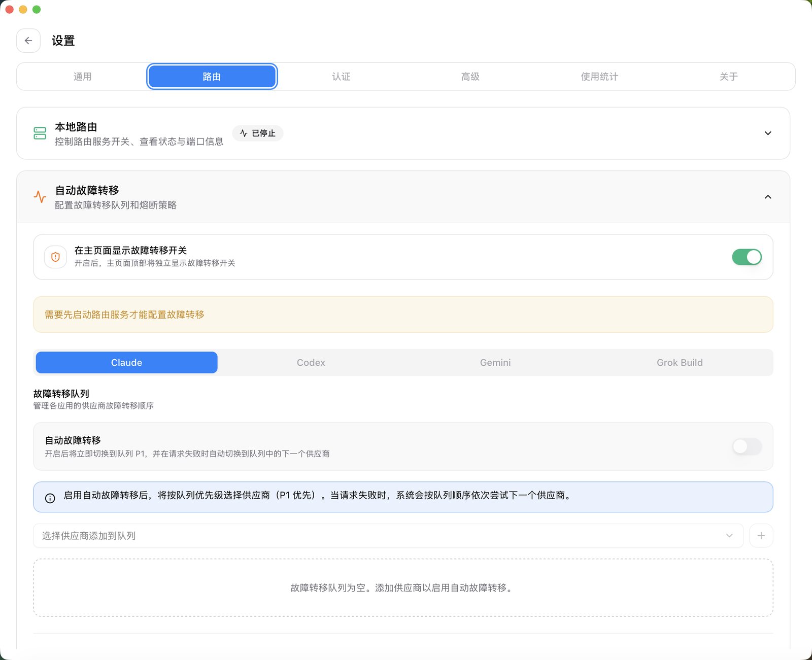Open the 认证 tab
This screenshot has height=660, width=812.
341,77
